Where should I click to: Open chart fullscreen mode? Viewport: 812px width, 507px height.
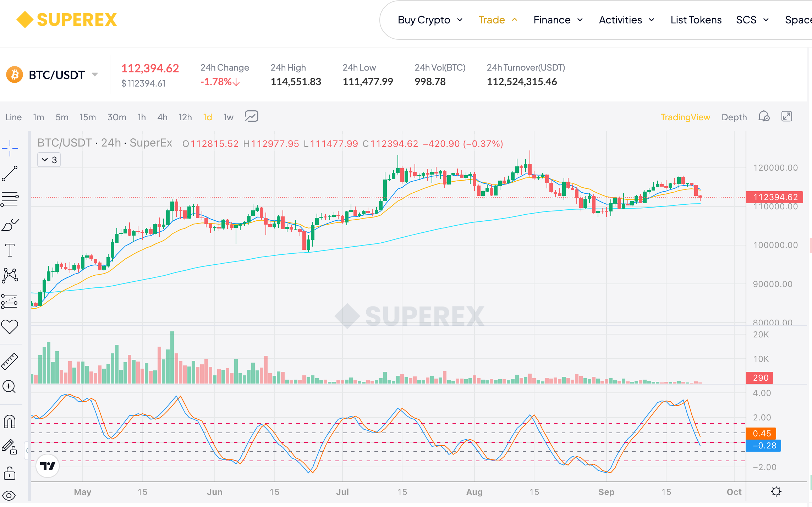coord(786,117)
